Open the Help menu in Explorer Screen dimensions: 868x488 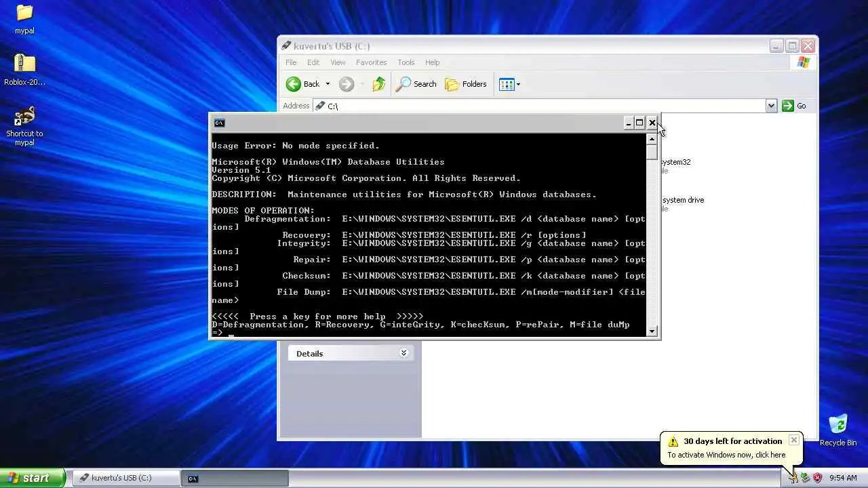tap(432, 62)
